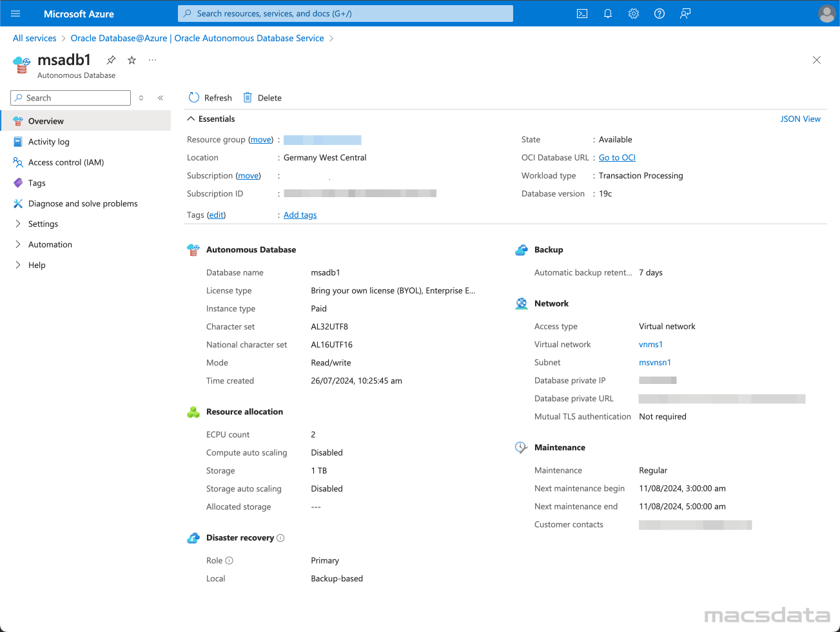Click the Network section icon

(522, 304)
